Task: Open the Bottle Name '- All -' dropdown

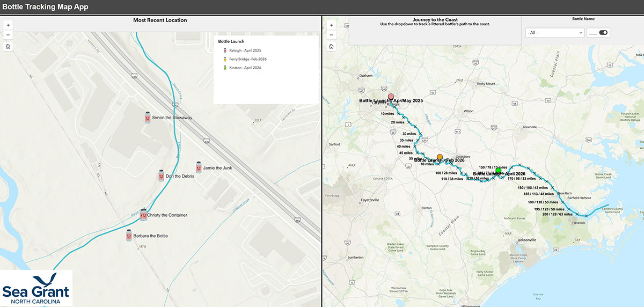Action: pos(555,33)
